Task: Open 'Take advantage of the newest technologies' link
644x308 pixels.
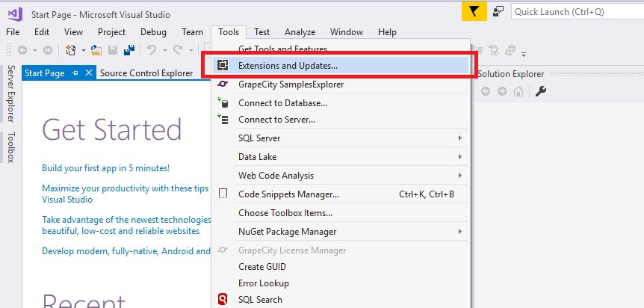Action: click(126, 225)
